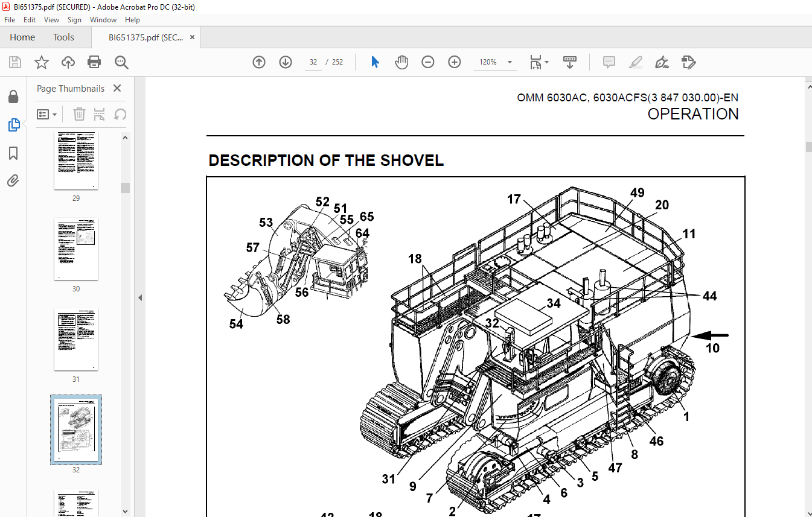Click thumbnail panel scroll down arrow

tap(126, 511)
